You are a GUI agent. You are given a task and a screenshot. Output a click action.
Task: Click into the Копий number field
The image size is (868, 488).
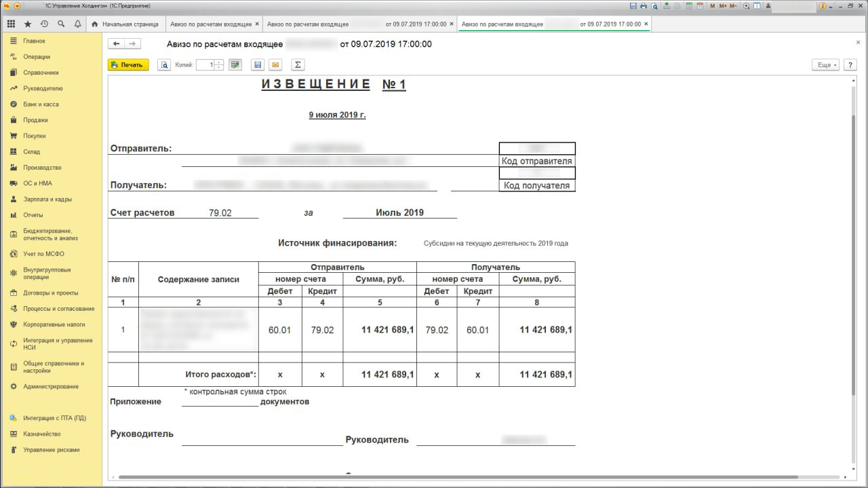tap(205, 65)
